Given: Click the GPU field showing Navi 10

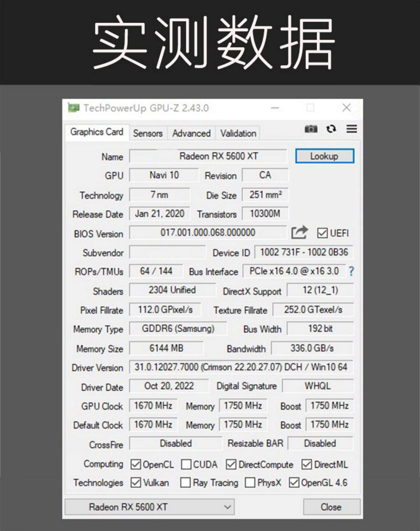Looking at the screenshot, I should point(164,175).
